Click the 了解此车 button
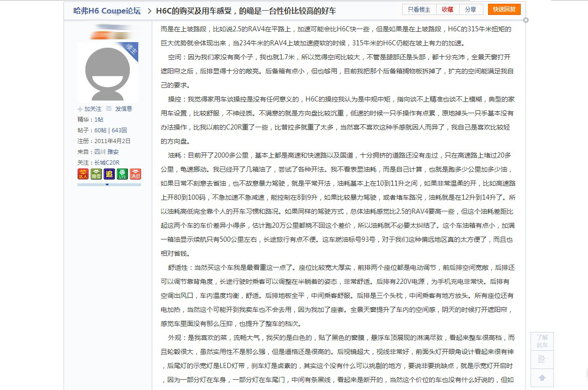Viewport: 588px width, 390px height. coord(542,341)
